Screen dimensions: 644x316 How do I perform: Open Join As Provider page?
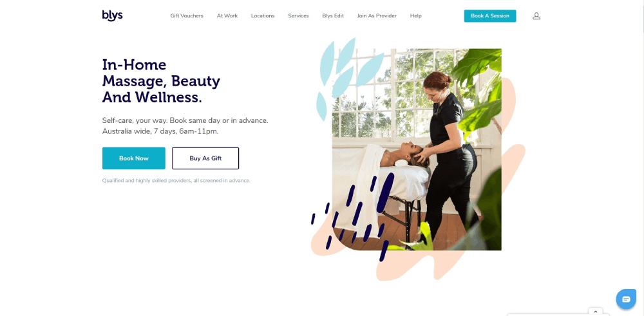point(377,16)
